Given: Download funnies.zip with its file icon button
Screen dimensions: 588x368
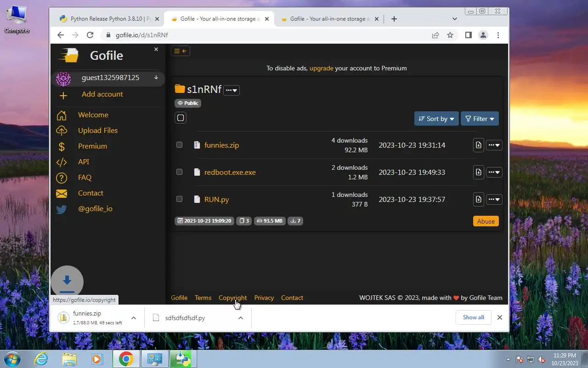Looking at the screenshot, I should click(479, 145).
